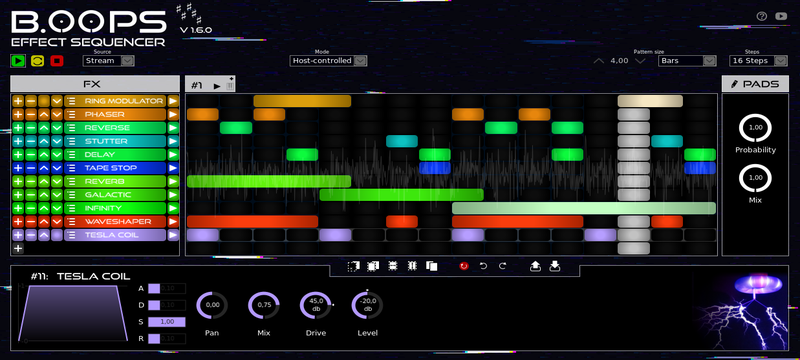Toggle the Tesla Coil pad at step one
Screen dimensions: 800x360
(x=203, y=235)
